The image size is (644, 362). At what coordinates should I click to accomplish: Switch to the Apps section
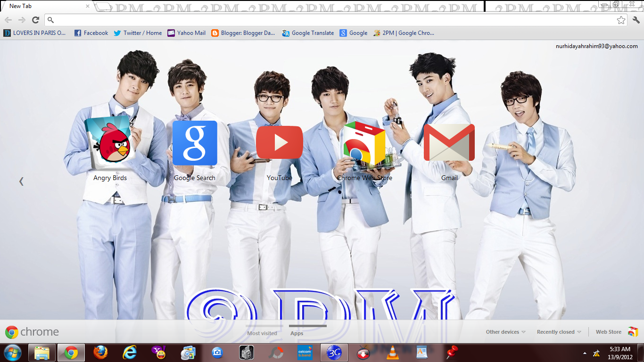tap(297, 333)
